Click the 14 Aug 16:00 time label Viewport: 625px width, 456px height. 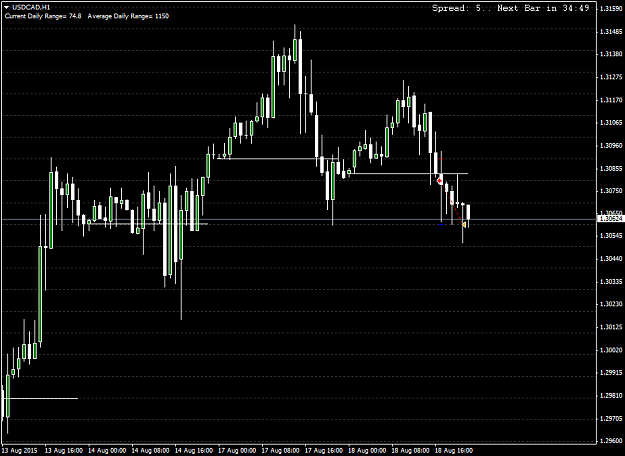[x=194, y=450]
